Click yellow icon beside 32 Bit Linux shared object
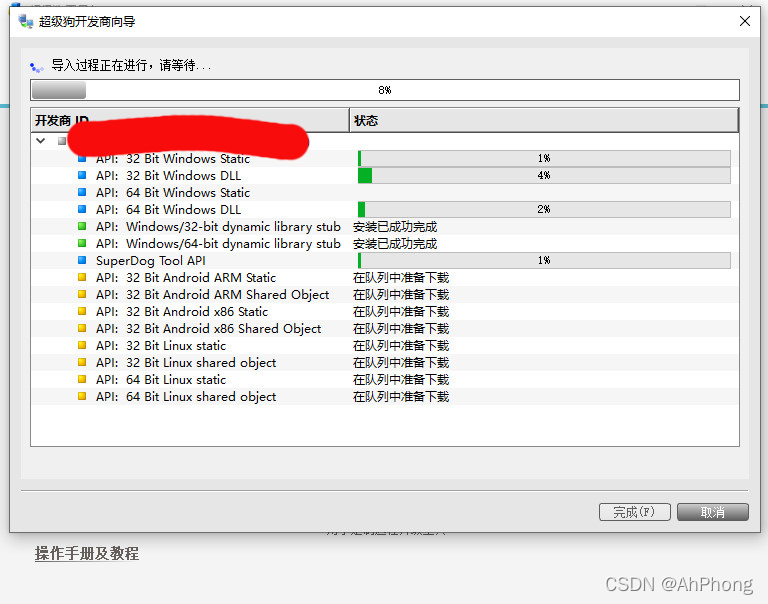This screenshot has width=768, height=604. click(x=82, y=362)
